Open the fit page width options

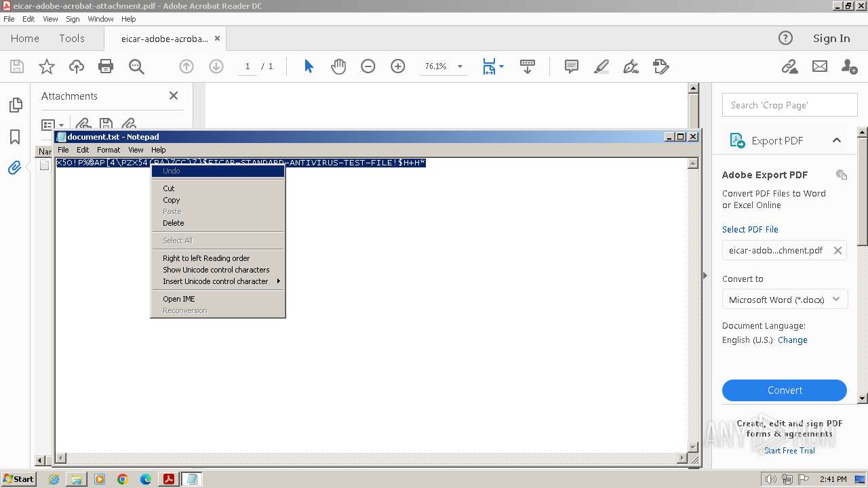[492, 66]
